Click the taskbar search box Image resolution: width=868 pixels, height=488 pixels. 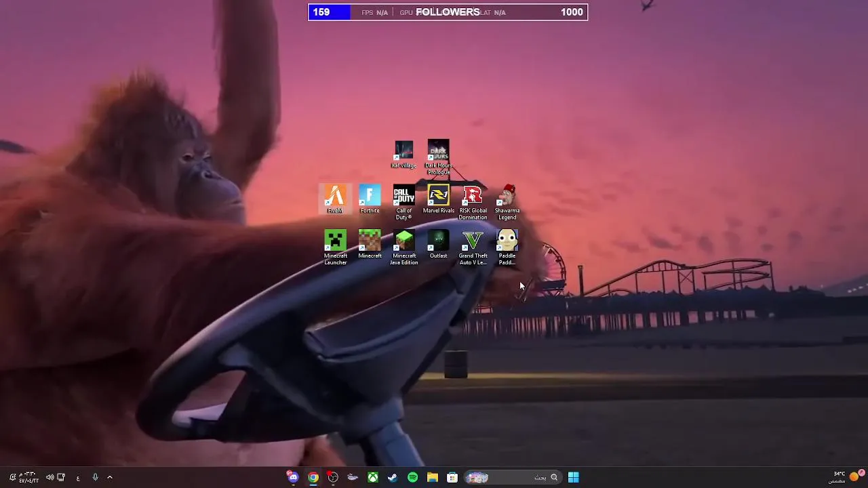click(x=512, y=477)
